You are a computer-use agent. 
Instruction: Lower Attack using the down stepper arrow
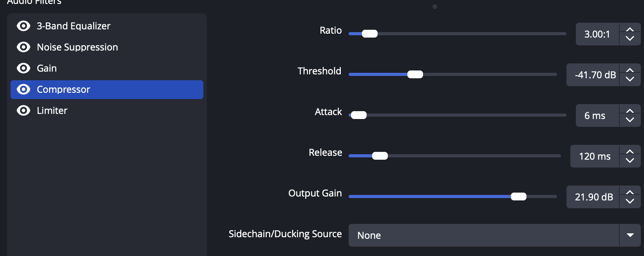point(630,120)
